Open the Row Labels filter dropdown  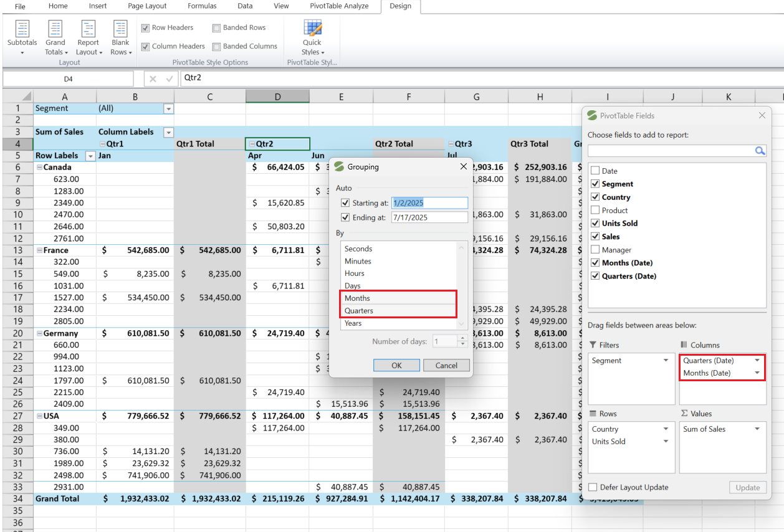90,156
